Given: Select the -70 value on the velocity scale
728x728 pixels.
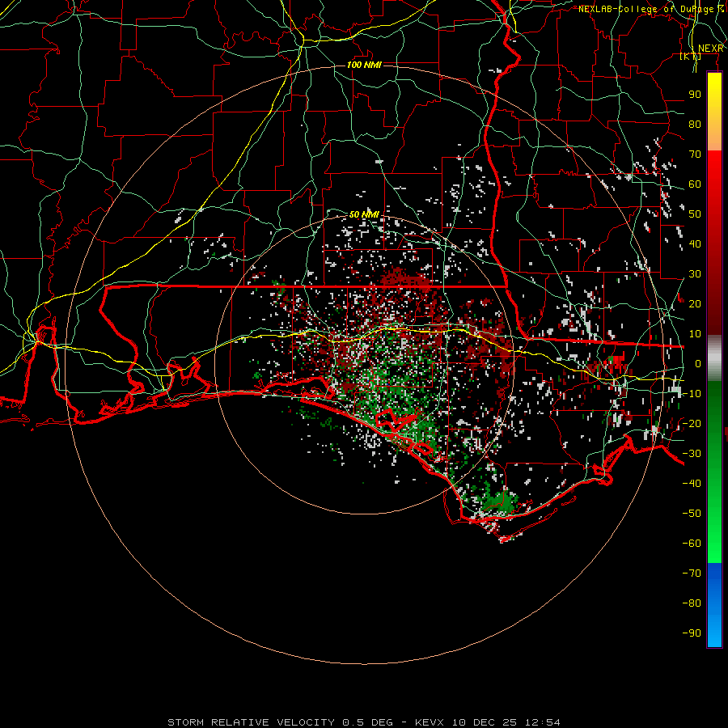Looking at the screenshot, I should point(692,574).
